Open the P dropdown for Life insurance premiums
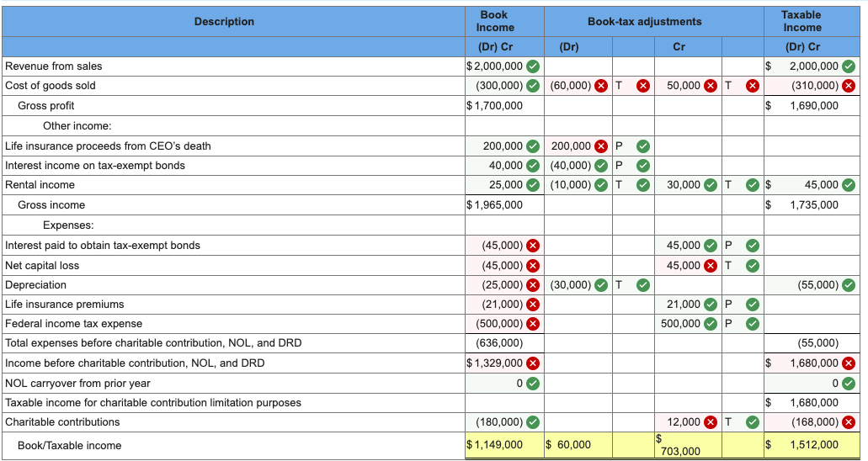The width and height of the screenshot is (868, 461). pos(743,305)
